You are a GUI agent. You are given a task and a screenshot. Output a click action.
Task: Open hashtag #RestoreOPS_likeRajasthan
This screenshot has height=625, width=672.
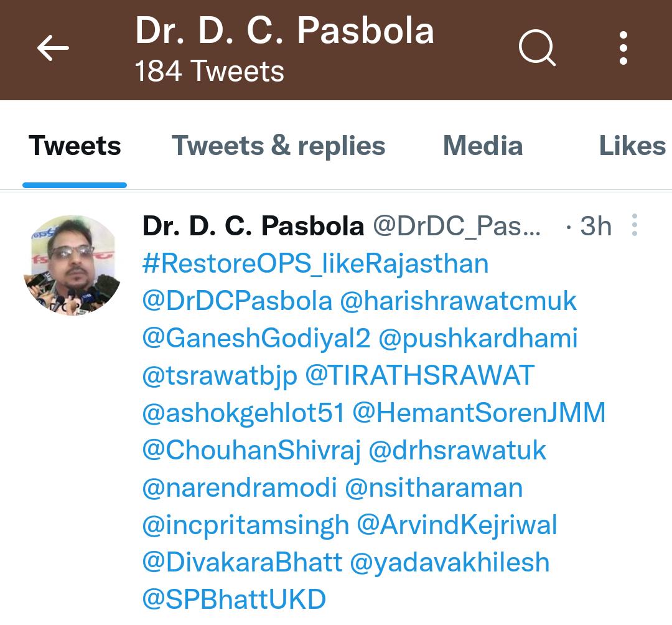point(315,263)
